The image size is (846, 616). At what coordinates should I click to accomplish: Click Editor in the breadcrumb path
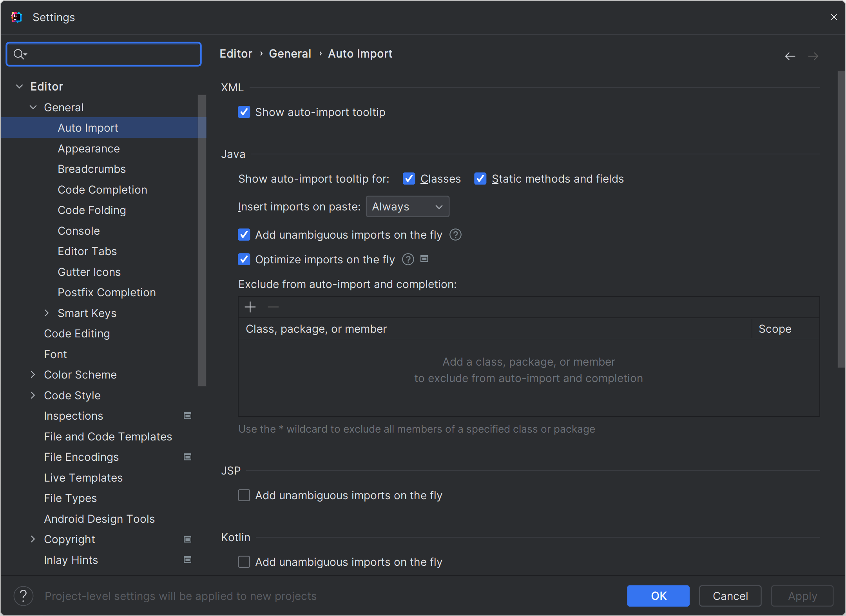click(x=236, y=54)
